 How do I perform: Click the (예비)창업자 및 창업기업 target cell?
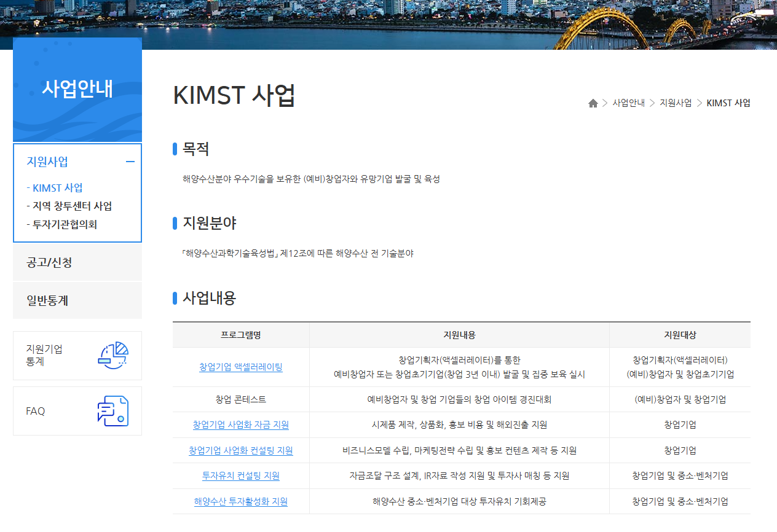pyautogui.click(x=680, y=399)
